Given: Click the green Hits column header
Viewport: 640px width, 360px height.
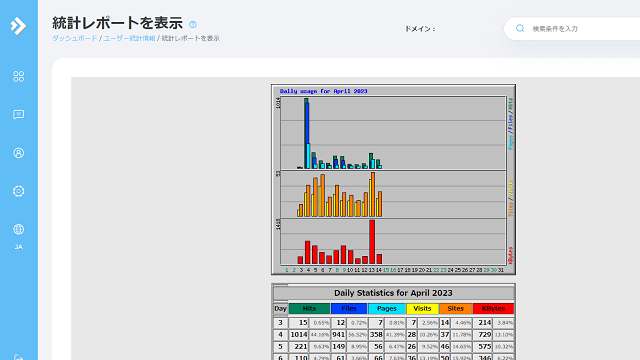Looking at the screenshot, I should 309,309.
